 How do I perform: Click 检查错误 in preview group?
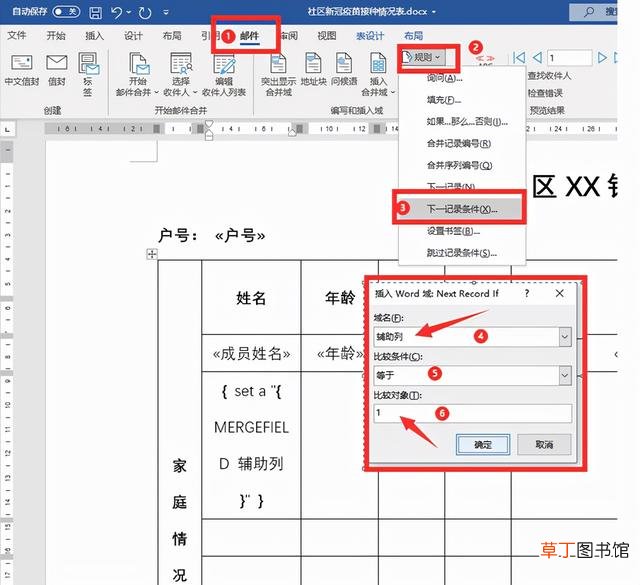point(545,93)
